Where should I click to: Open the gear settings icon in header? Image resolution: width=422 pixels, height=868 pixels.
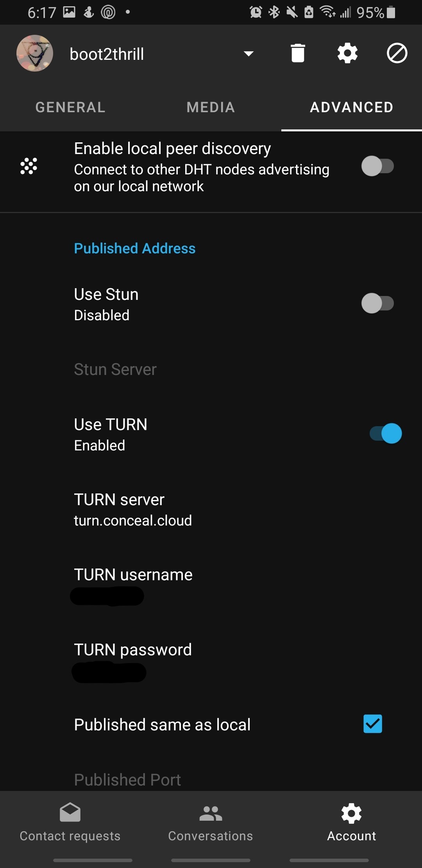tap(347, 53)
